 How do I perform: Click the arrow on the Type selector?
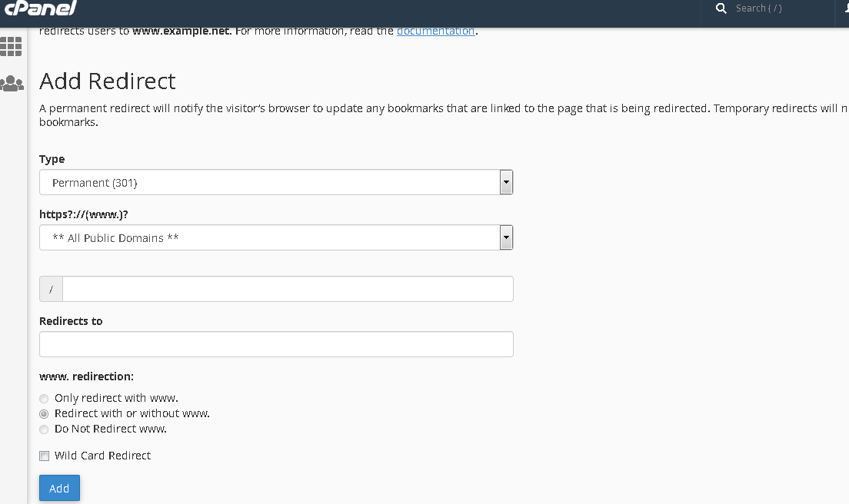[x=506, y=182]
